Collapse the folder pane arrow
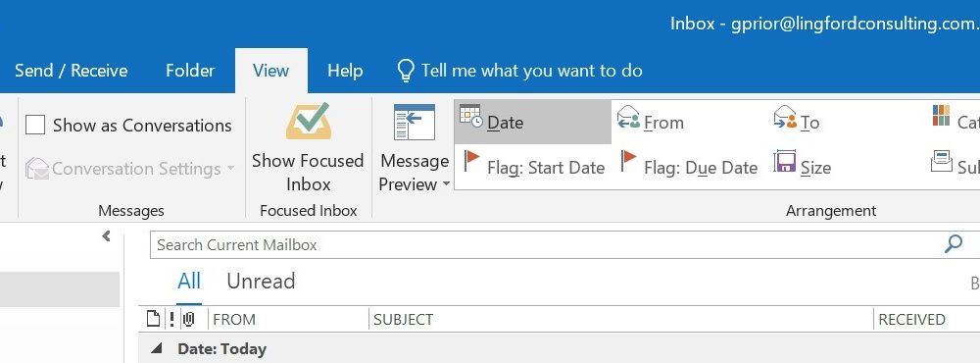Viewport: 980px width, 363px height. coord(106,235)
